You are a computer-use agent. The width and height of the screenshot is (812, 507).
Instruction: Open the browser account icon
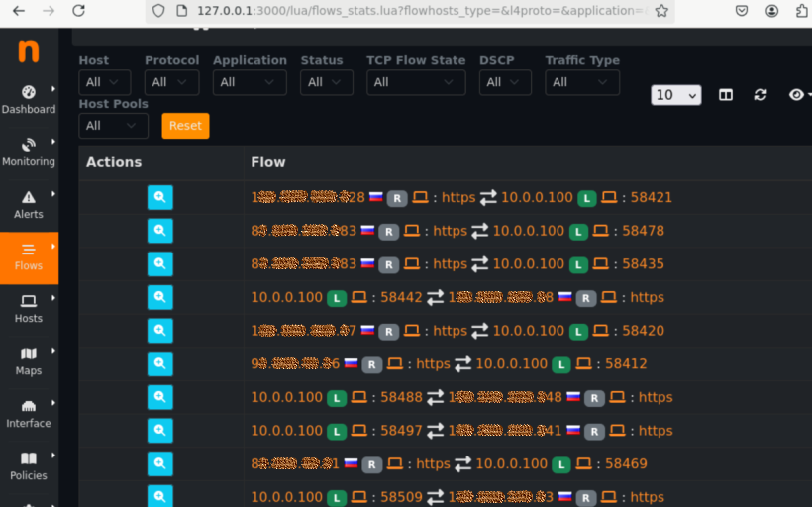coord(771,11)
